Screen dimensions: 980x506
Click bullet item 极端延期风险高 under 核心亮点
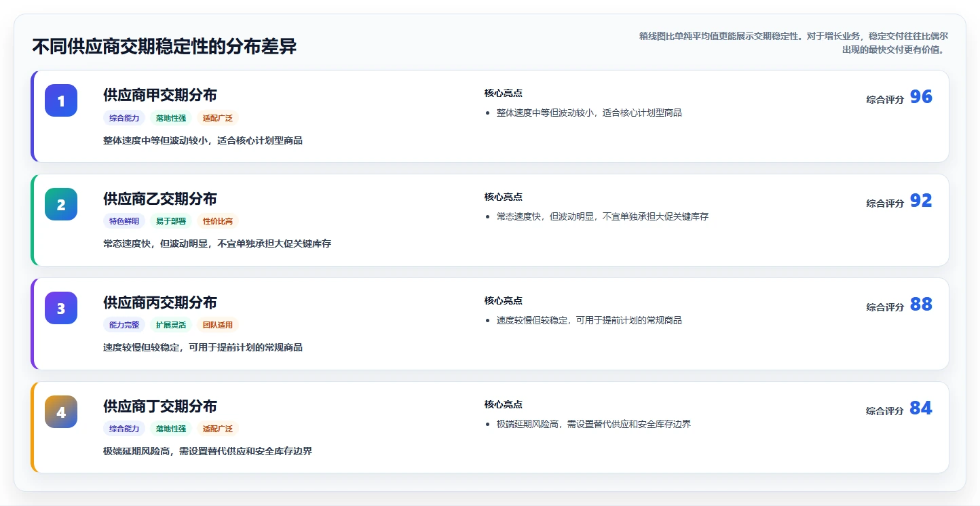[594, 425]
